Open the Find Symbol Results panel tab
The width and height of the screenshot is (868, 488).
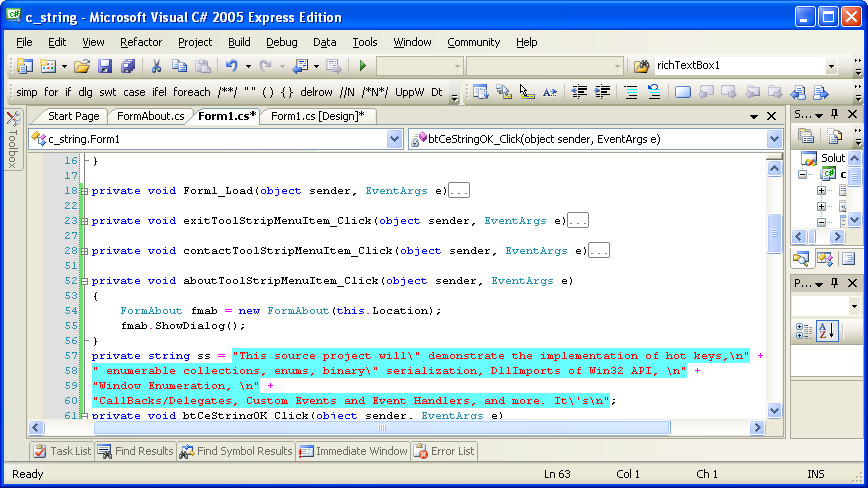coord(236,451)
